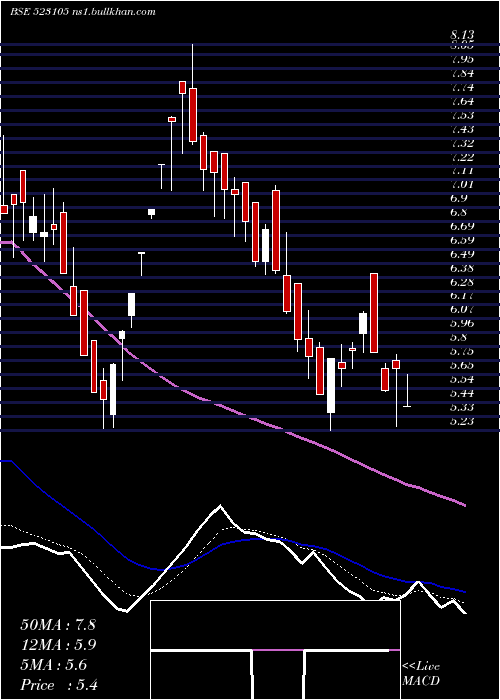500x700 pixels.
Task: Click the 5.96 price axis label
Action: (x=462, y=323)
